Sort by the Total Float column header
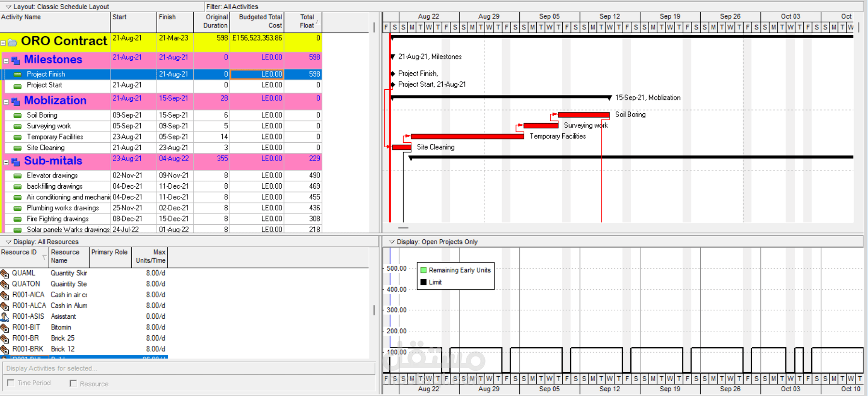Screen dimensions: 868x396 [303, 22]
